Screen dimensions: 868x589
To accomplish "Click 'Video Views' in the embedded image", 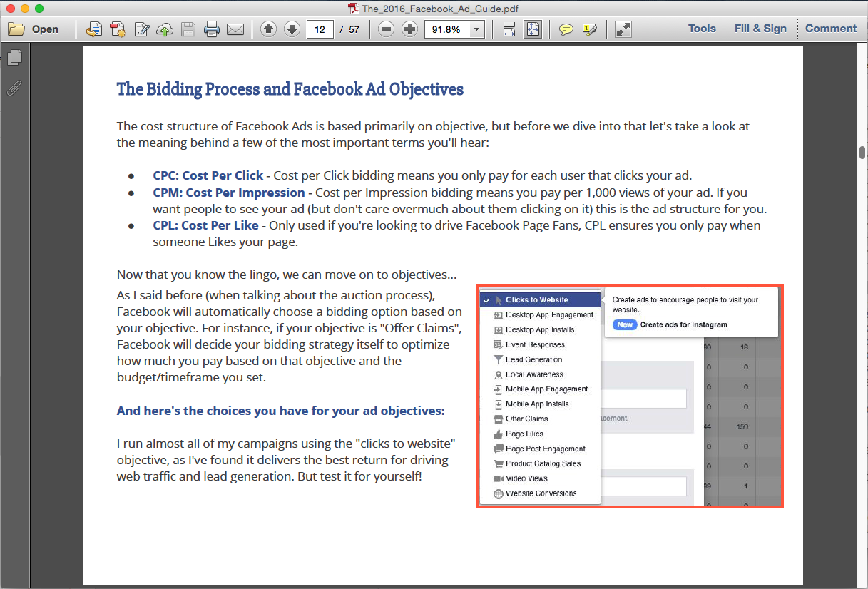I will click(x=527, y=478).
